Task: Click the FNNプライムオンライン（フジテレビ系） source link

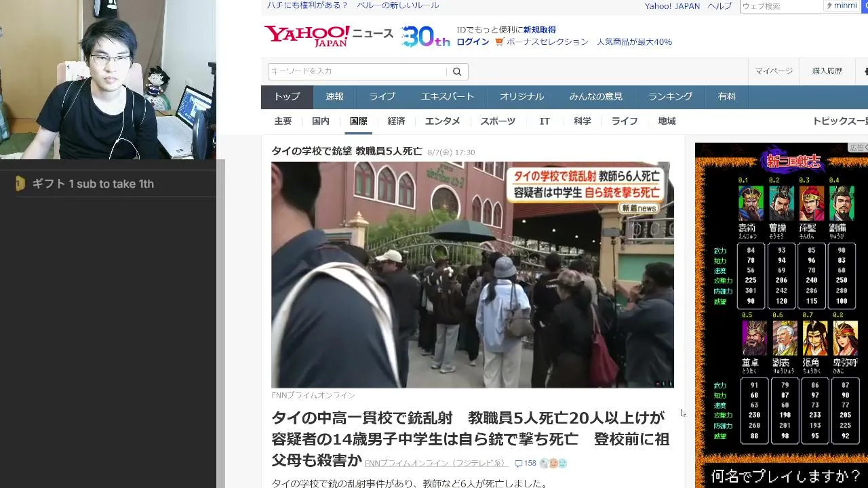Action: tap(437, 464)
